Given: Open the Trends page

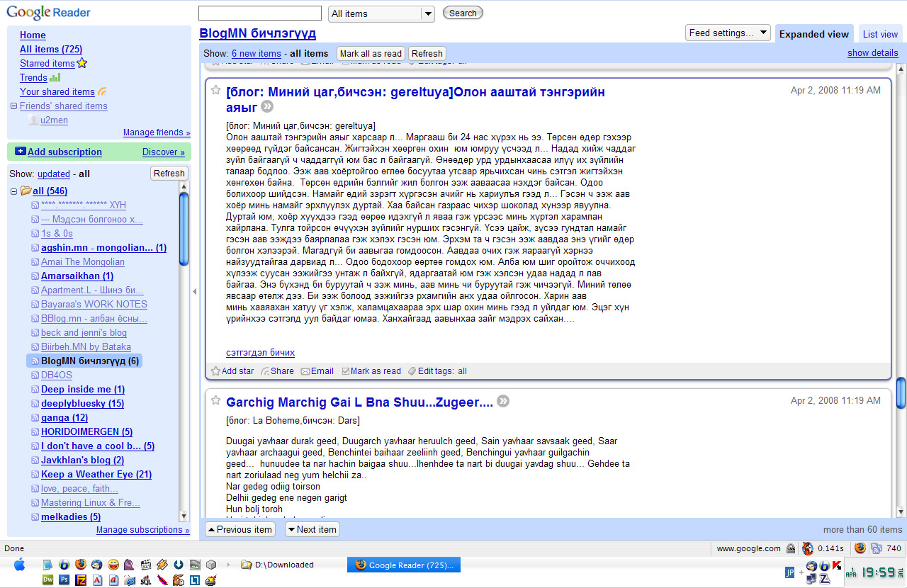Looking at the screenshot, I should click(33, 77).
